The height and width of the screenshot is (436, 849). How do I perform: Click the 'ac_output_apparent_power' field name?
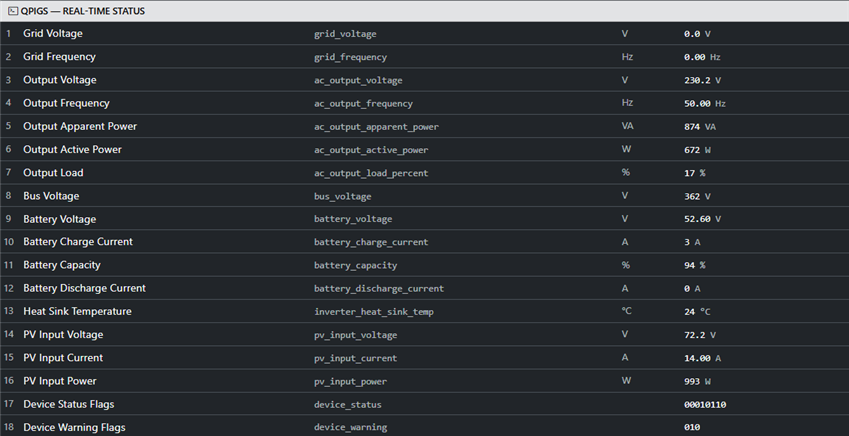click(376, 127)
